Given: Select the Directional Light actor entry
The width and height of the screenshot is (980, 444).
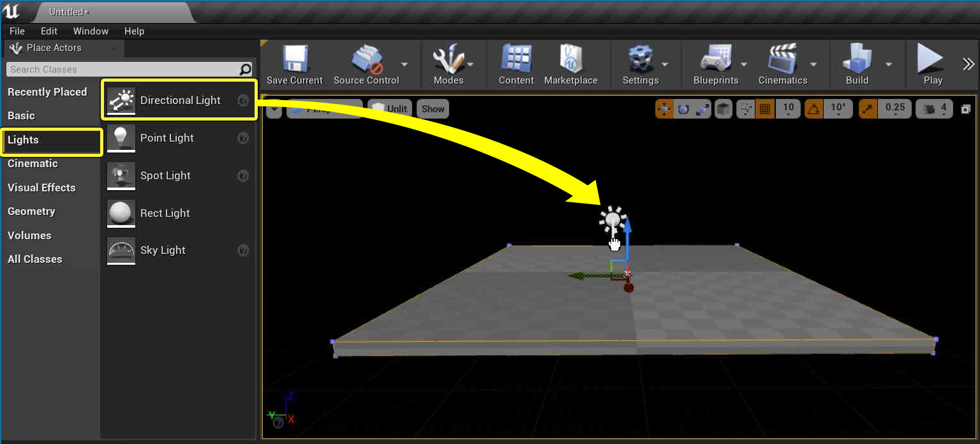Looking at the screenshot, I should pos(179,100).
